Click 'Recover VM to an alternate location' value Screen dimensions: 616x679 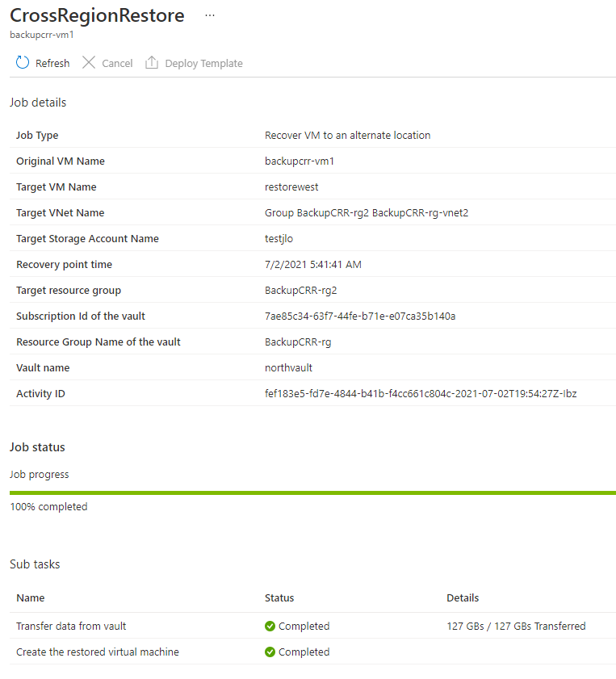tap(348, 136)
